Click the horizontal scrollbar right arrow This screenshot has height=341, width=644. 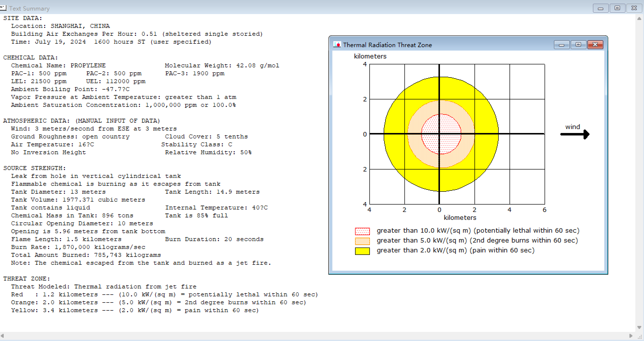tap(631, 336)
